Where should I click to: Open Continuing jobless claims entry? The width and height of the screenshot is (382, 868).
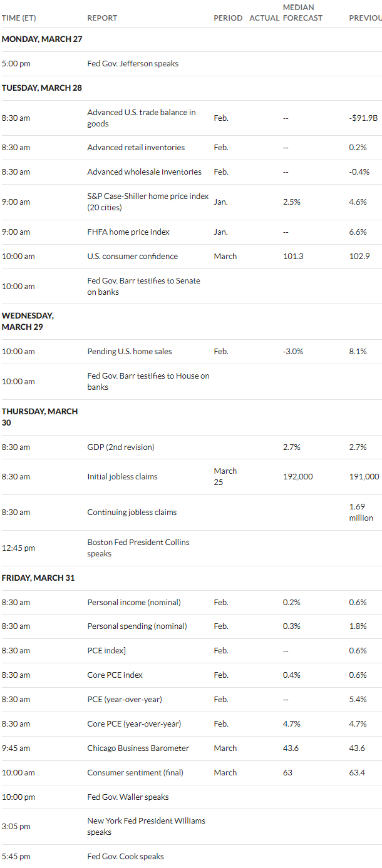[132, 513]
